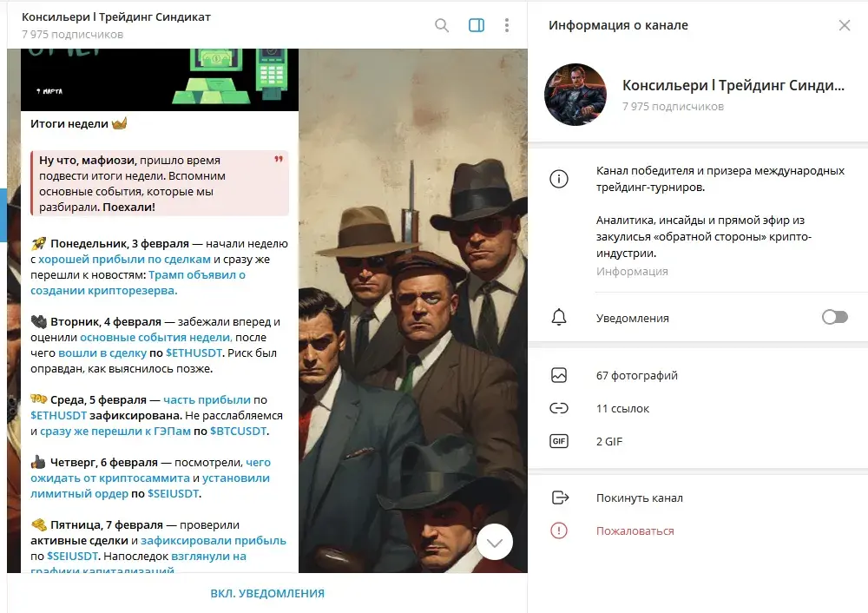Click the channel description text
The width and height of the screenshot is (868, 613).
720,212
